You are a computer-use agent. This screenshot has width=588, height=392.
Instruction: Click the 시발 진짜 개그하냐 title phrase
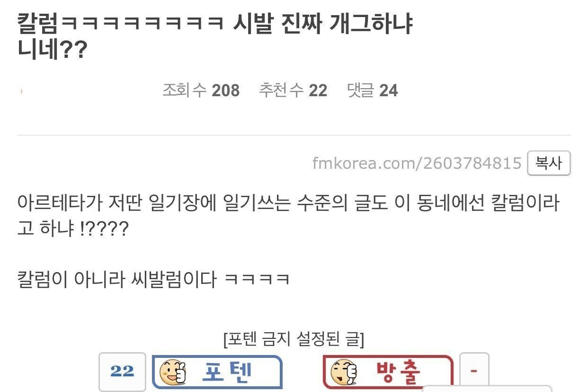[x=324, y=24]
